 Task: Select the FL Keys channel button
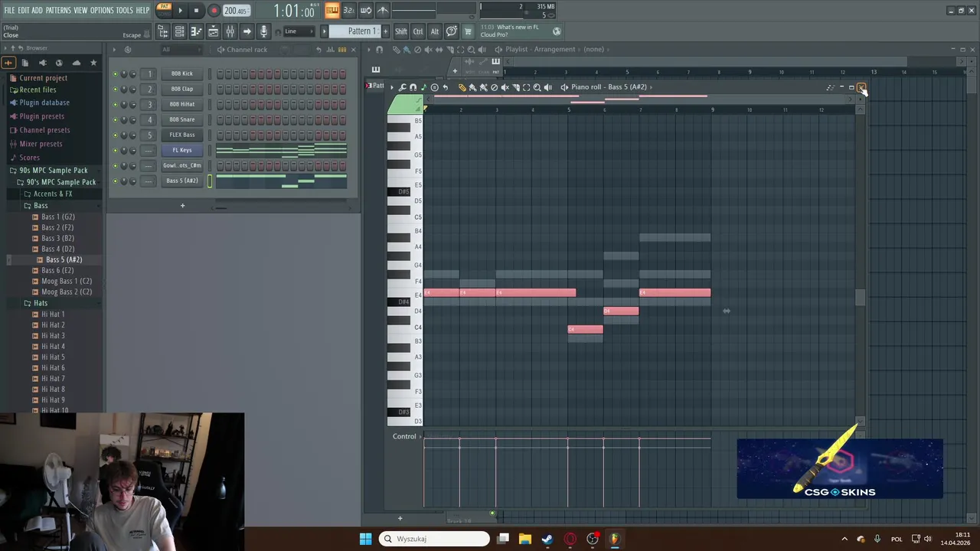point(182,150)
